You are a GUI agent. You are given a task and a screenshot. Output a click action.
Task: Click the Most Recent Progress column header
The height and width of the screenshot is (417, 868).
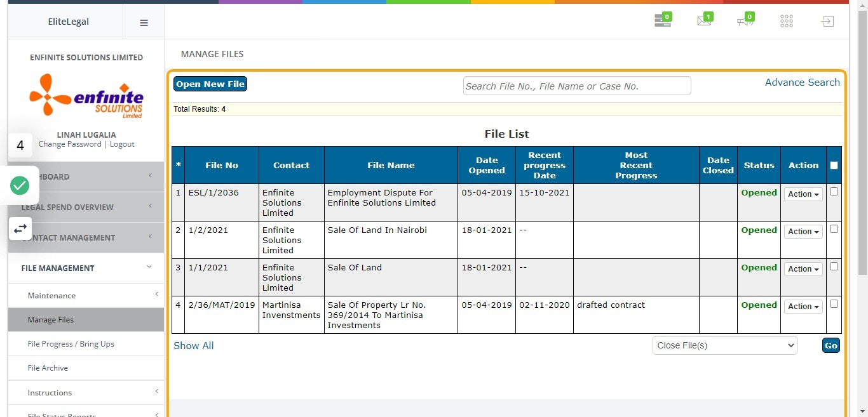[x=636, y=165]
